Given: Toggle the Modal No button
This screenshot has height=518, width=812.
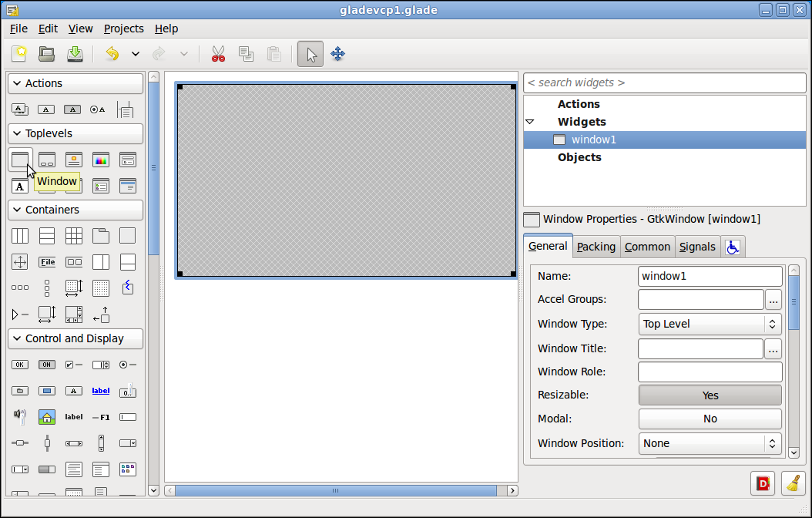Looking at the screenshot, I should [710, 419].
